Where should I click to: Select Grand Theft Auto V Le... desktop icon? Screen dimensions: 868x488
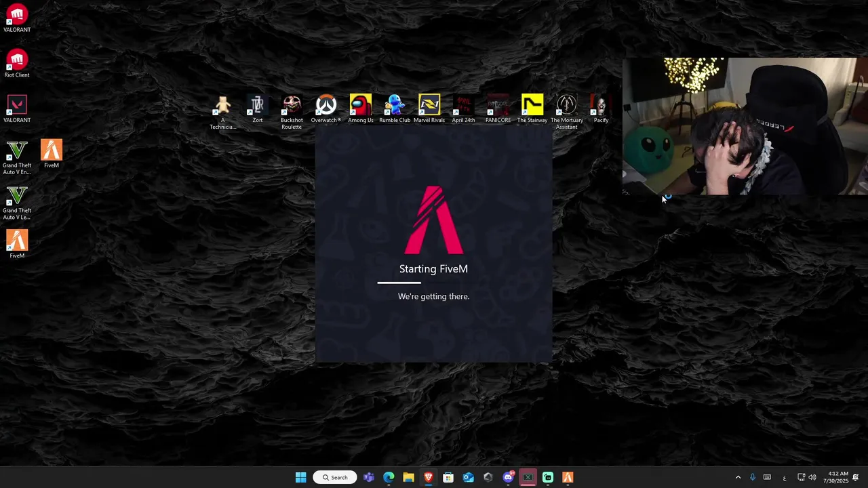(17, 203)
